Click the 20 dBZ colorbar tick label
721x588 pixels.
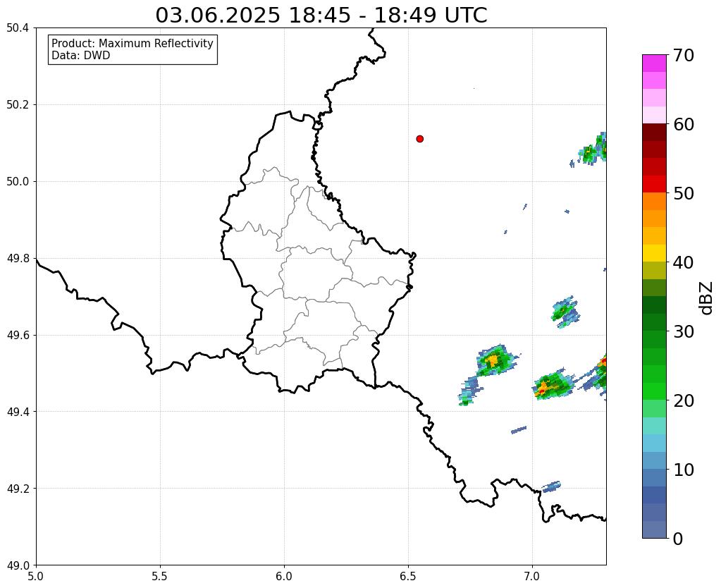tap(684, 400)
